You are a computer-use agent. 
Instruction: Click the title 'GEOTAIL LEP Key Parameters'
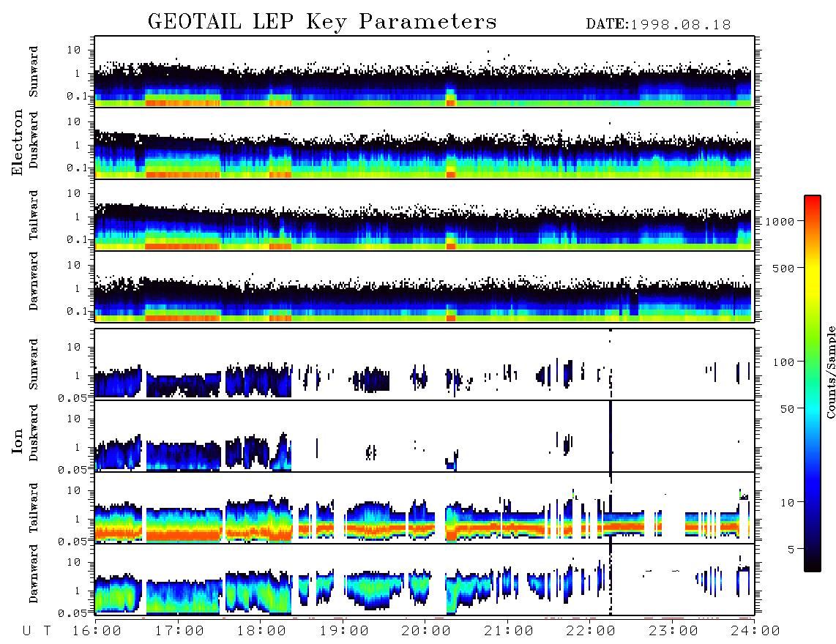click(x=322, y=22)
